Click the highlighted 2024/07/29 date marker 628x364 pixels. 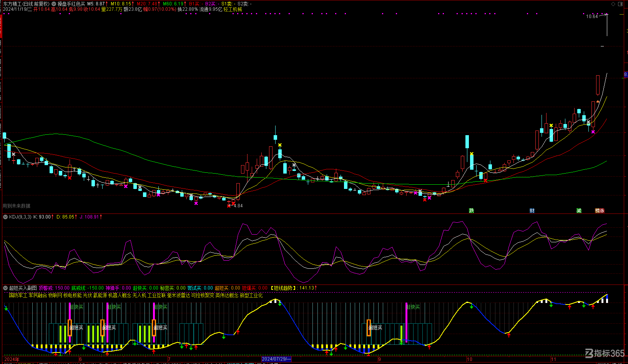(x=276, y=359)
